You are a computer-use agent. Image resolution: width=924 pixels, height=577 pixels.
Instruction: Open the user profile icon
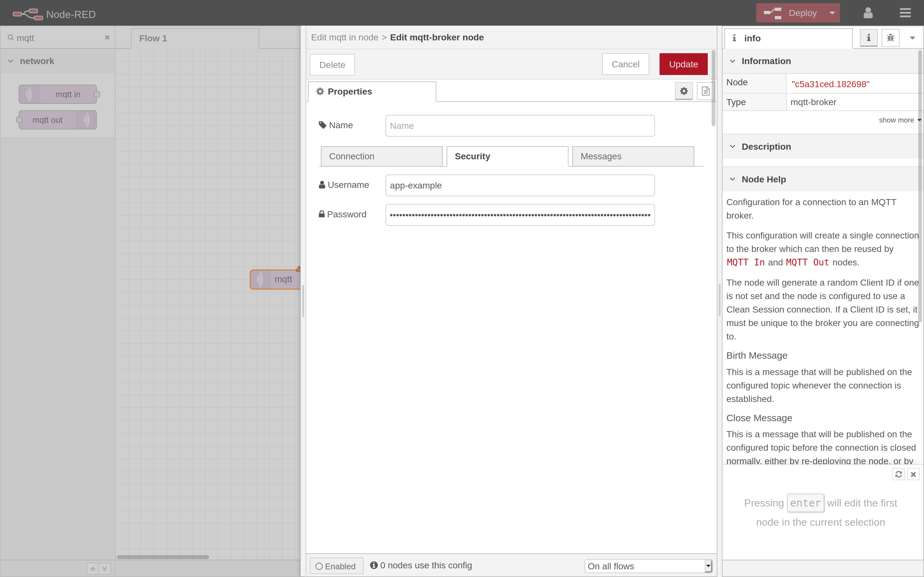pos(868,13)
